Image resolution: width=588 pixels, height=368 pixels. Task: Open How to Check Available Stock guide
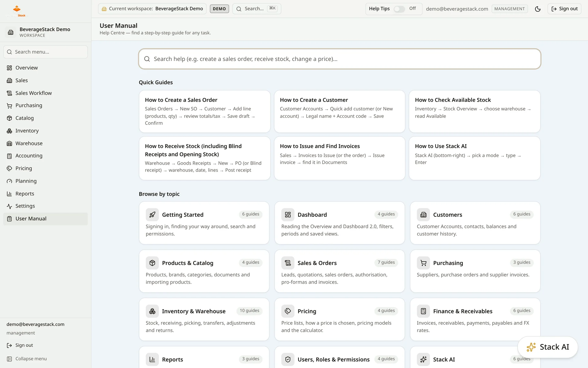pos(475,111)
